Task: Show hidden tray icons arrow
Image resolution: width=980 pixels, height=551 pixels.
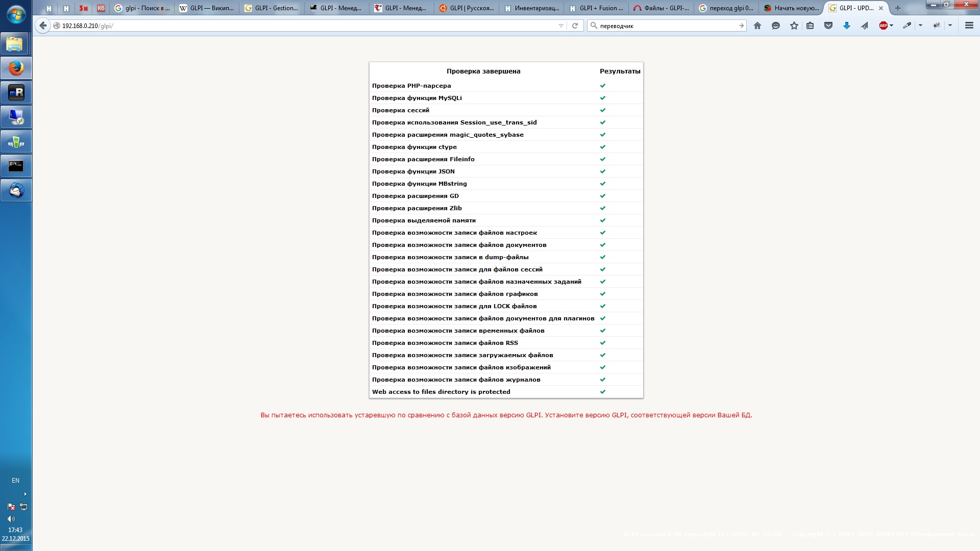Action: [25, 494]
